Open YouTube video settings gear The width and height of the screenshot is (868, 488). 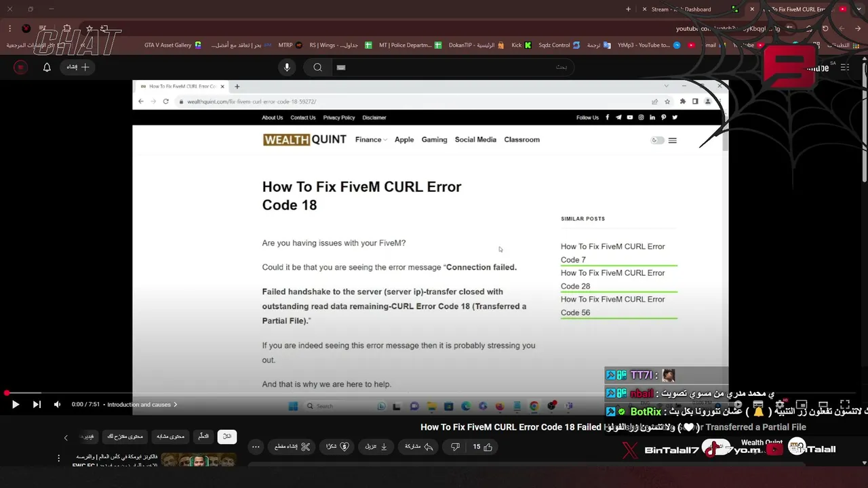[x=780, y=405]
